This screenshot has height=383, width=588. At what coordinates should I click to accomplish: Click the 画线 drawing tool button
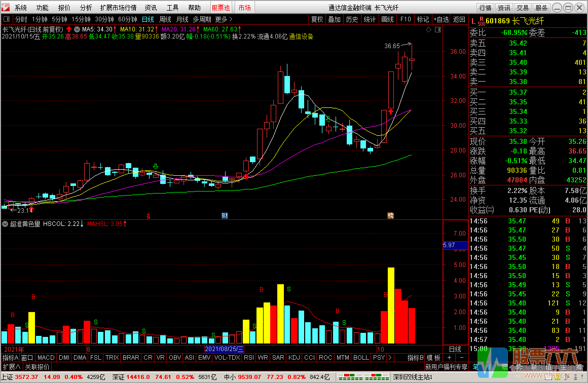pos(387,19)
